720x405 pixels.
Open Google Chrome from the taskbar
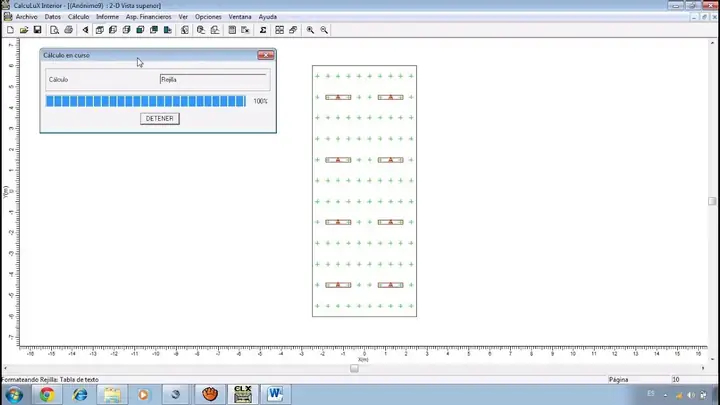[46, 394]
